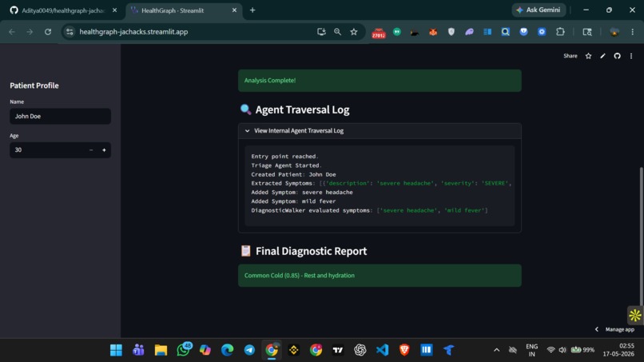This screenshot has width=644, height=362.
Task: Click Streamlit Share button
Action: [570, 56]
